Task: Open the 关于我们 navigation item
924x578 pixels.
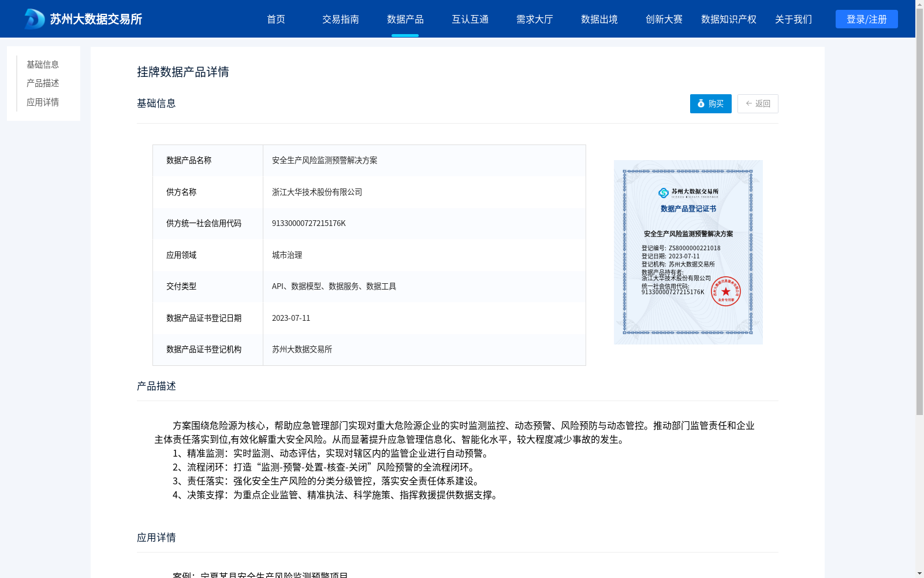Action: pos(793,19)
